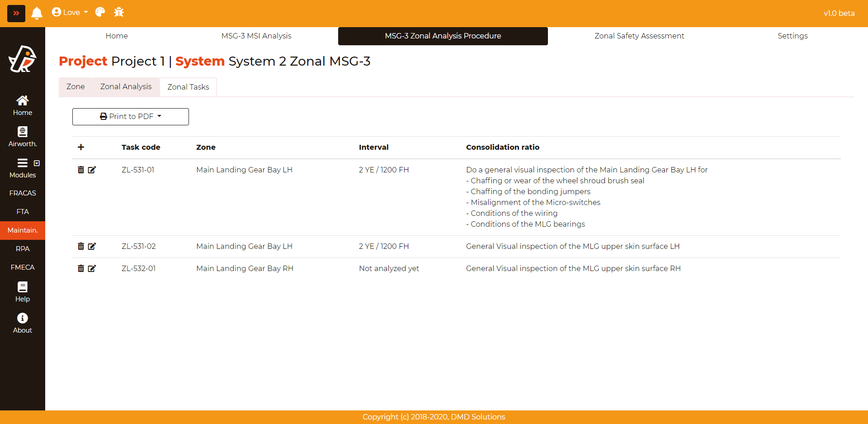Open the Print to PDF dropdown
This screenshot has width=868, height=424.
click(131, 117)
